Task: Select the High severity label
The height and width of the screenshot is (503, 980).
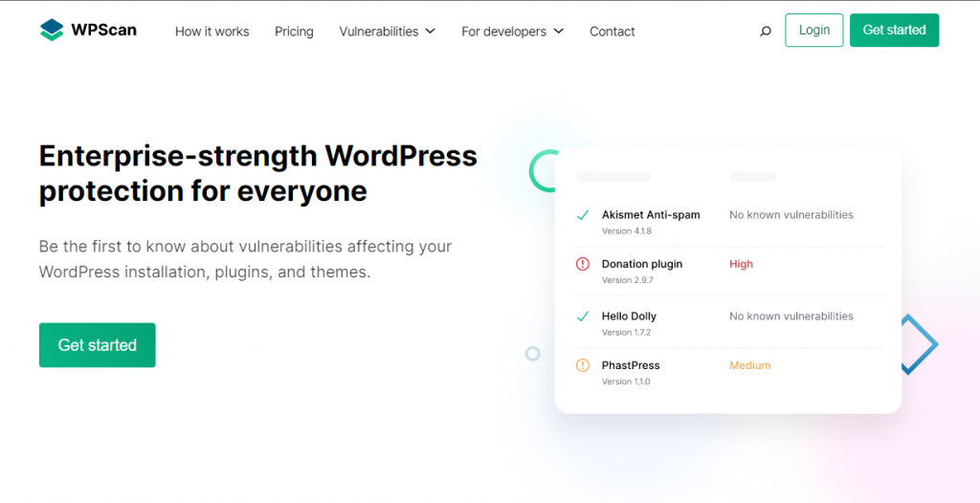Action: (741, 264)
